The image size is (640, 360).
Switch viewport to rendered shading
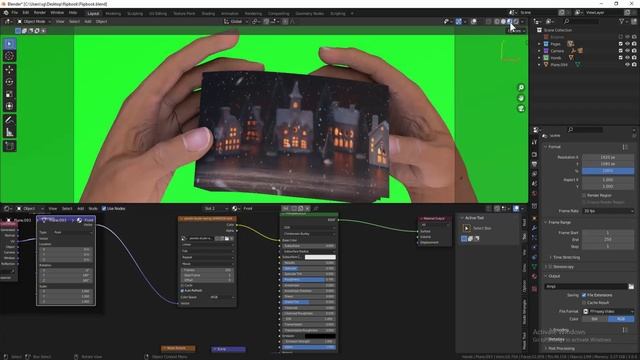tap(516, 22)
